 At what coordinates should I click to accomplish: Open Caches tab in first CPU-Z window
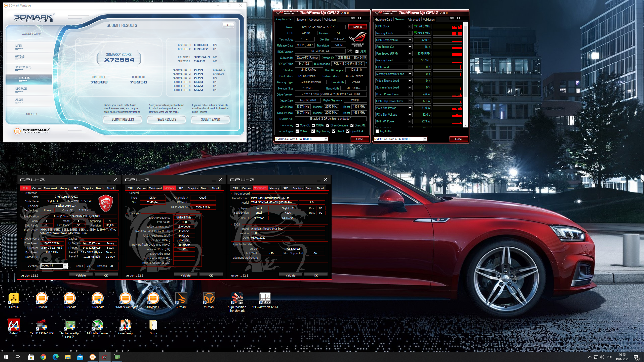pos(36,188)
